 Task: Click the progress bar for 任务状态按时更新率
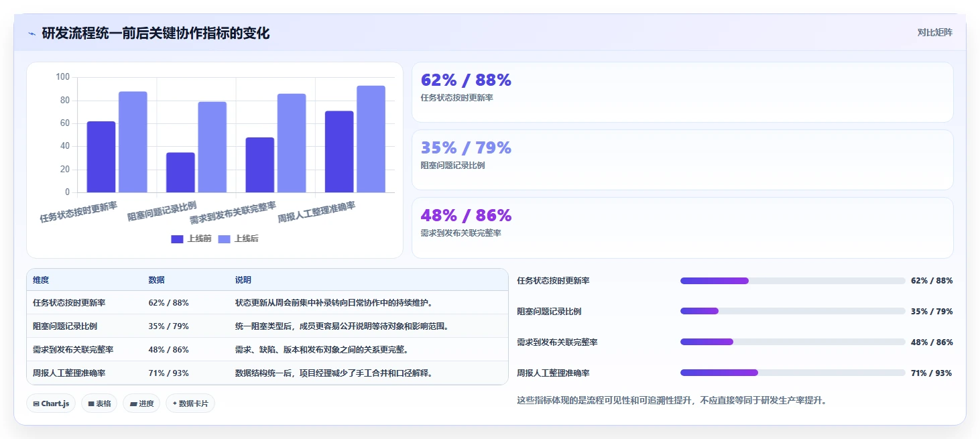(793, 281)
